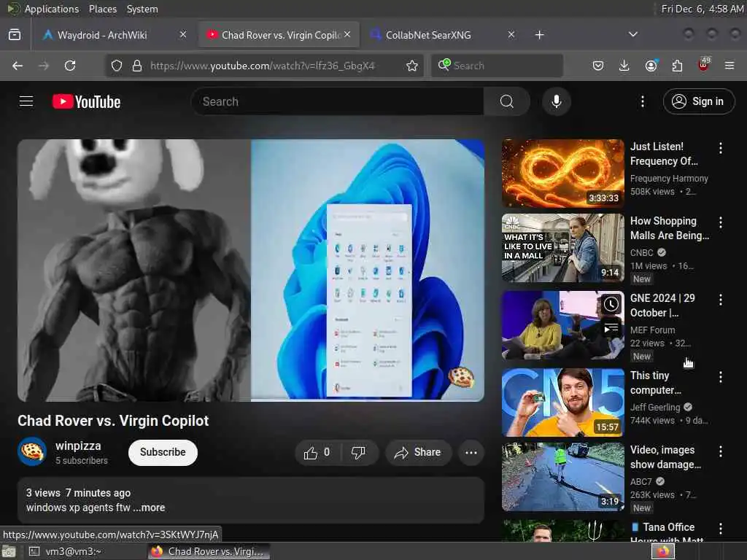Viewport: 747px width, 560px height.
Task: Close the CollabNet SearXNG tab
Action: point(511,34)
